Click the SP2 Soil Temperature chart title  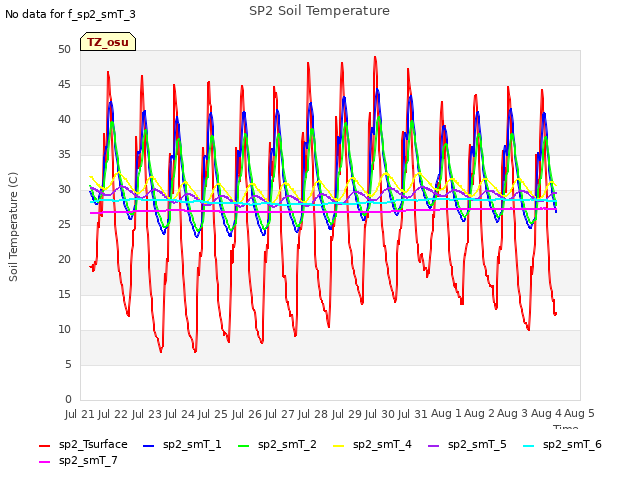(319, 11)
